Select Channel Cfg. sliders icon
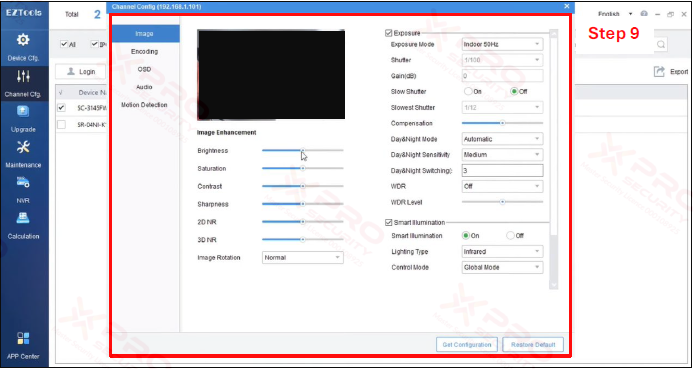 point(23,76)
